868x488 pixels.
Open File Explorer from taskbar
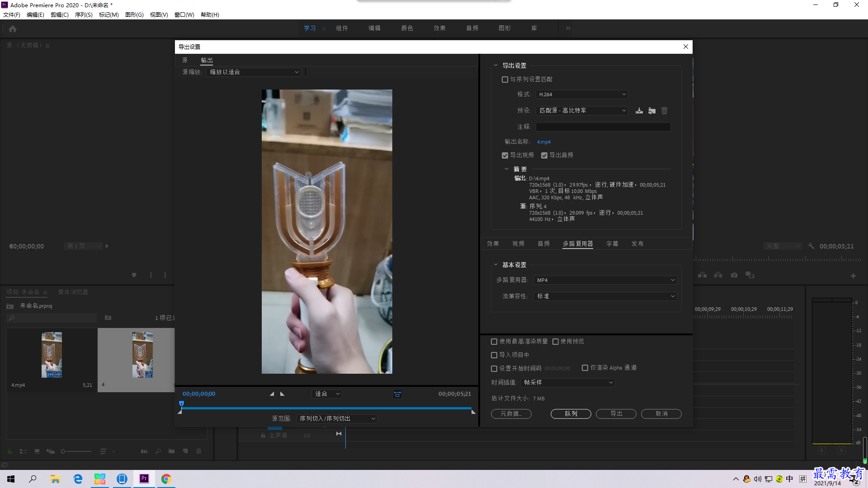click(55, 479)
